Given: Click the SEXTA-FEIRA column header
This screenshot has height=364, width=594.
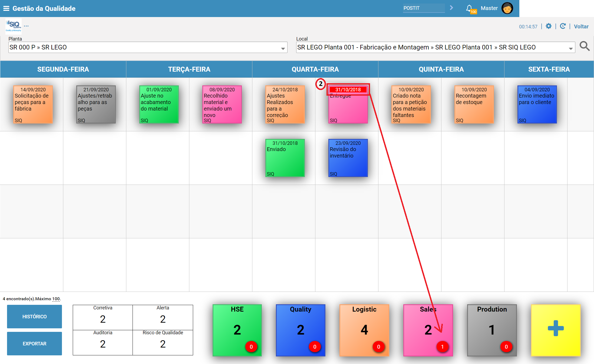Looking at the screenshot, I should pos(549,69).
